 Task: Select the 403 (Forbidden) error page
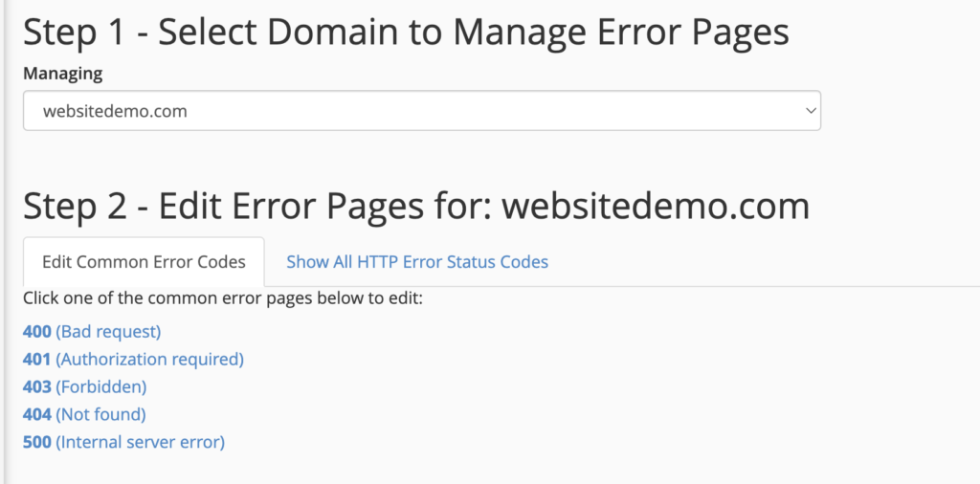pos(84,387)
